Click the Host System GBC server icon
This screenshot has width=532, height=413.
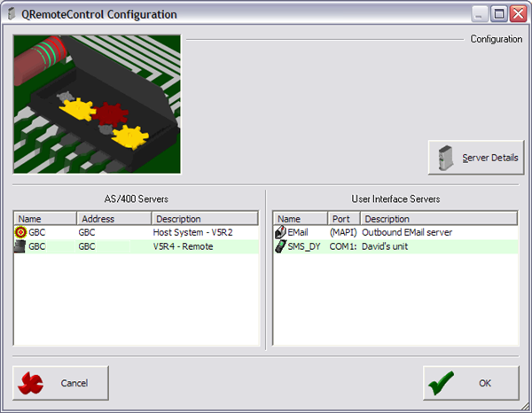pos(21,232)
